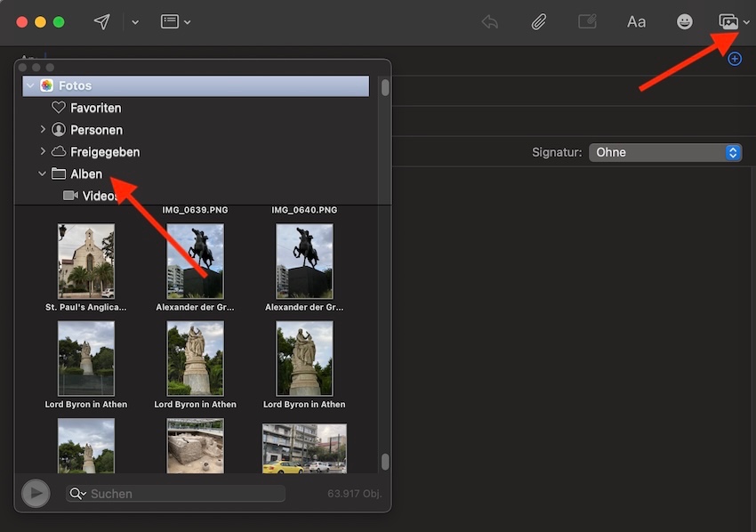Collapse the Alben folder chevron
The width and height of the screenshot is (756, 532).
[x=43, y=174]
